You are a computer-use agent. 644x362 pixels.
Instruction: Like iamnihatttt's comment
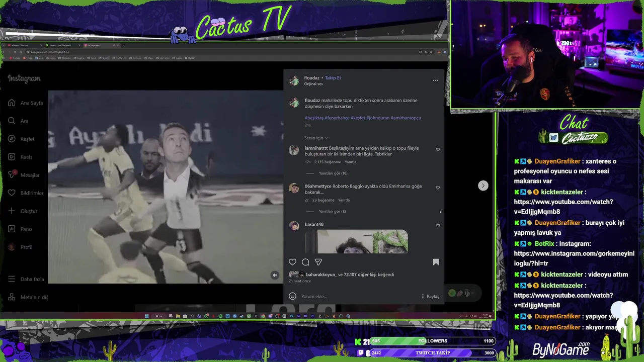click(x=438, y=150)
